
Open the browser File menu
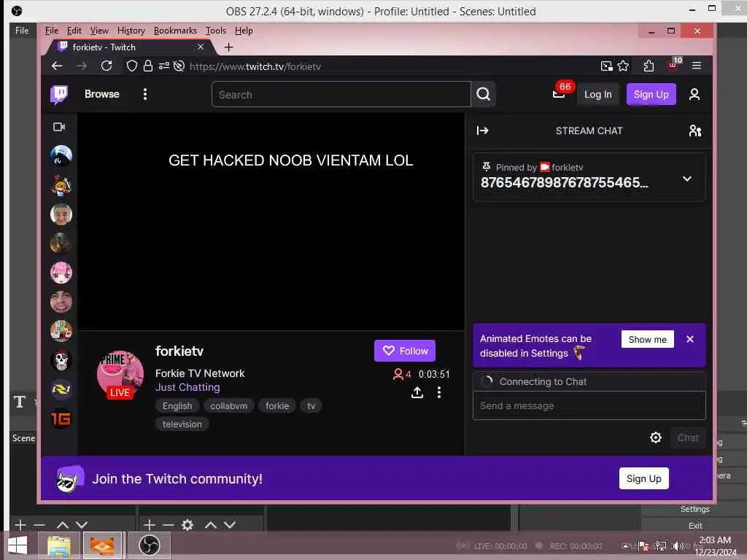pyautogui.click(x=52, y=31)
